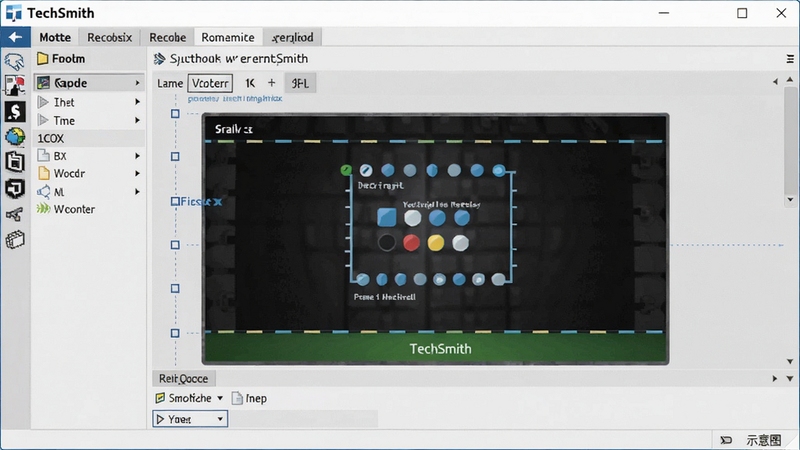This screenshot has width=800, height=450.
Task: Click the Footm folder icon
Action: (x=43, y=59)
